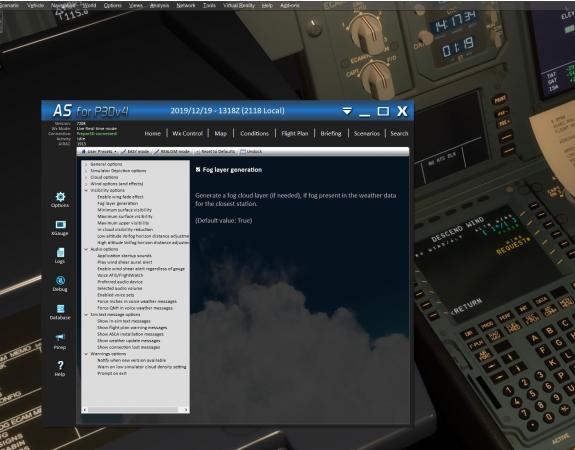Click the tree scrollbar right arrow
Viewport: 575px width, 450px height.
[x=186, y=410]
